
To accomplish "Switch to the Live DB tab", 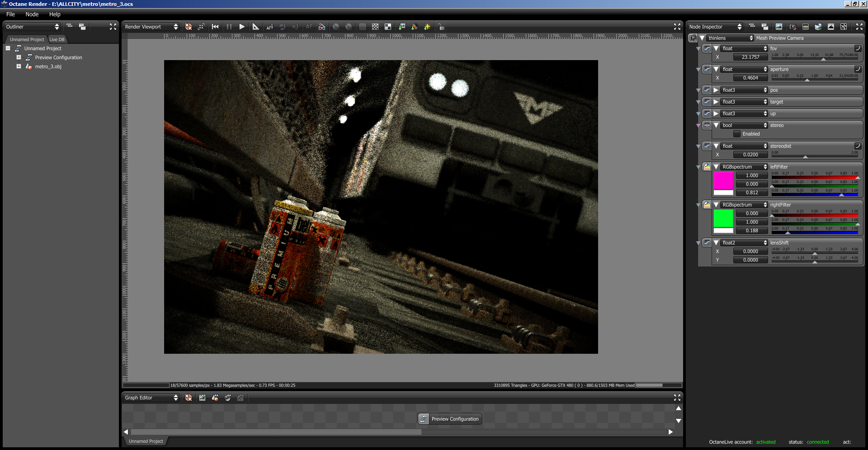I will pyautogui.click(x=57, y=39).
